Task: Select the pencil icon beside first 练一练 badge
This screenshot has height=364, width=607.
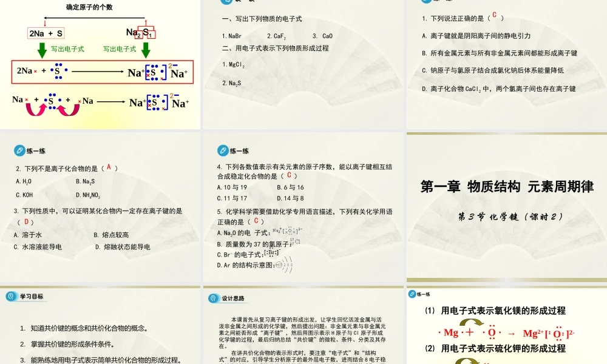Action: (x=19, y=150)
